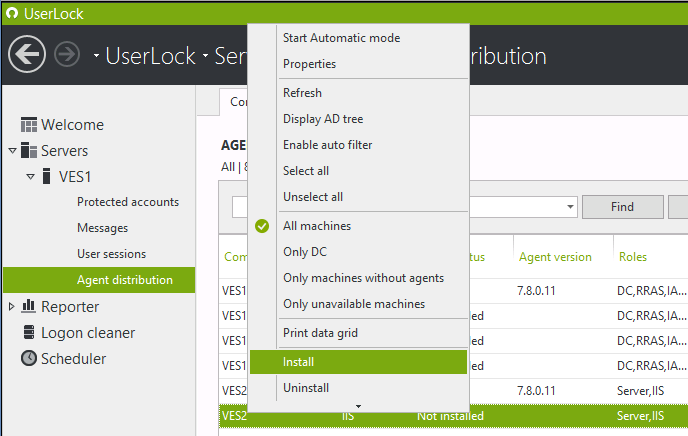Viewport: 688px width, 436px height.
Task: Open breadcrumb dropdown after UserLock
Action: 205,56
